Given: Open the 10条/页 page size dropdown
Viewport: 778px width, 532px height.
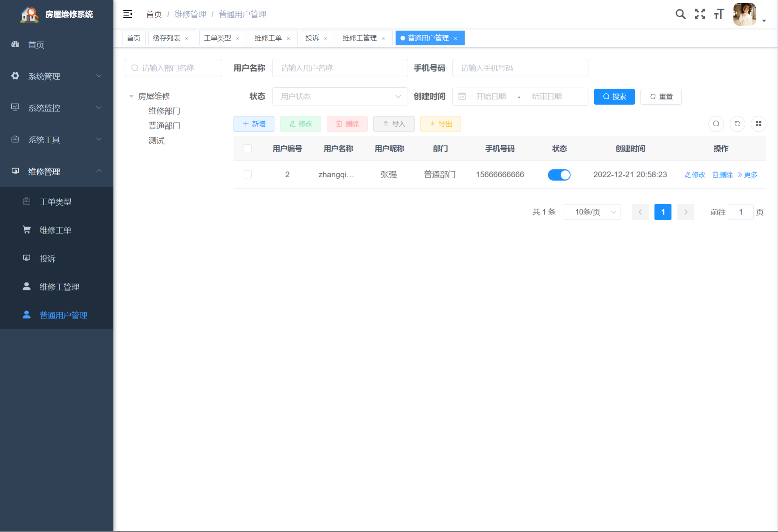Looking at the screenshot, I should click(592, 212).
